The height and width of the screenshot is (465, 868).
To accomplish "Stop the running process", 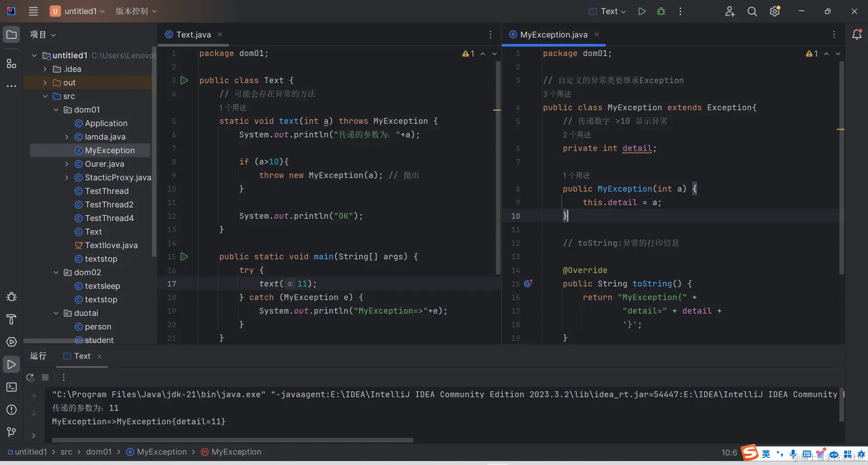I will tap(45, 377).
